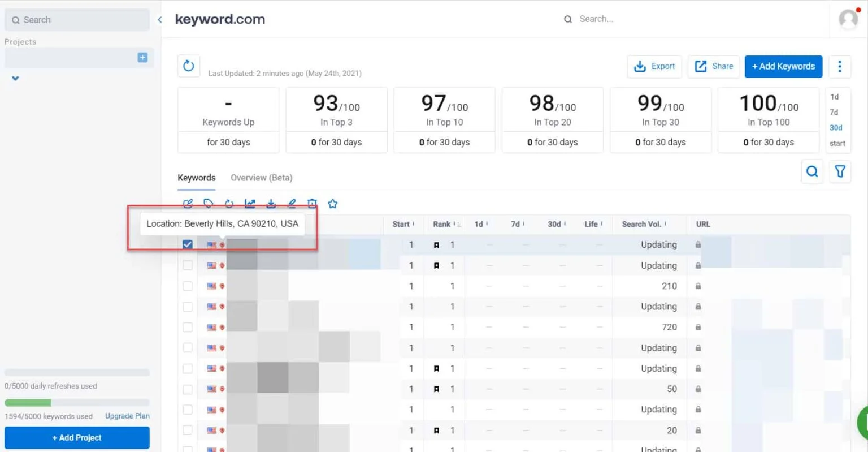Open the chart/trends icon above the table
This screenshot has width=868, height=452.
point(250,203)
